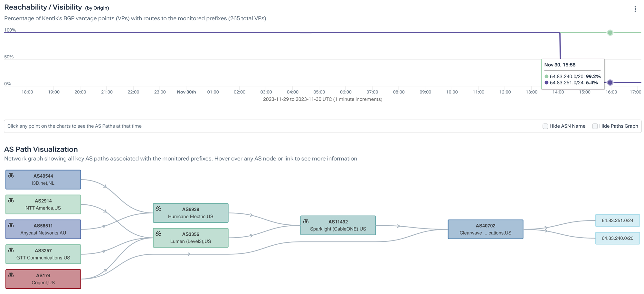The height and width of the screenshot is (294, 644).
Task: Select the AS11492 Sparklight node
Action: click(338, 226)
